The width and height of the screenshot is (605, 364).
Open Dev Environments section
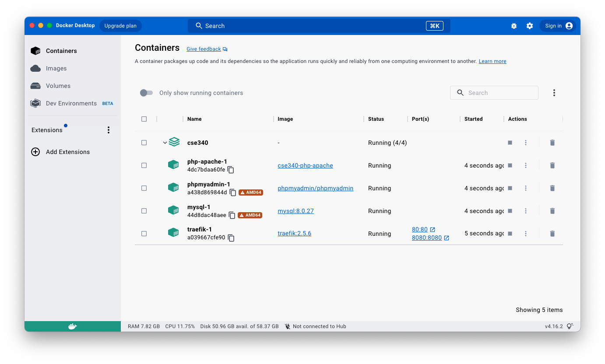coord(73,103)
